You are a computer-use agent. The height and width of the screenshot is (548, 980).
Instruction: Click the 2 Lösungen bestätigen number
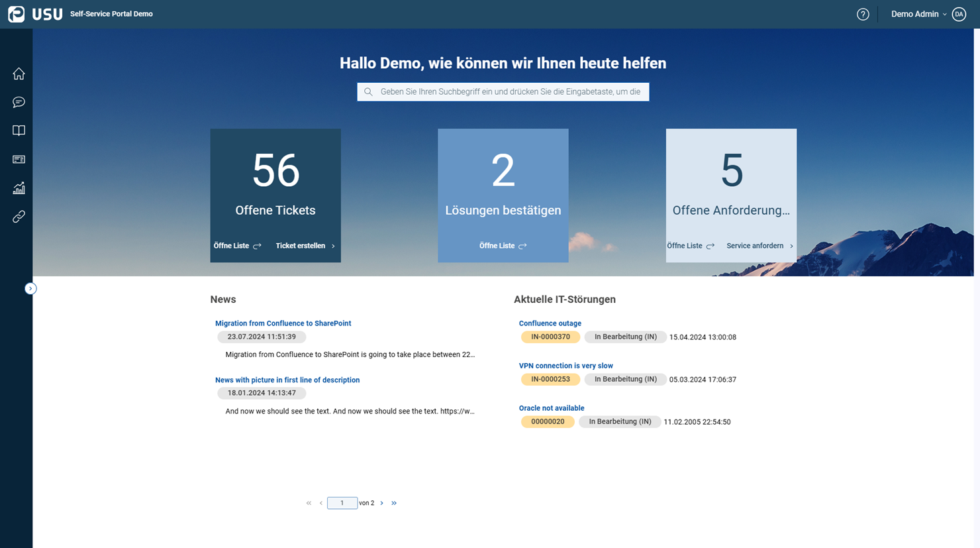pyautogui.click(x=503, y=171)
